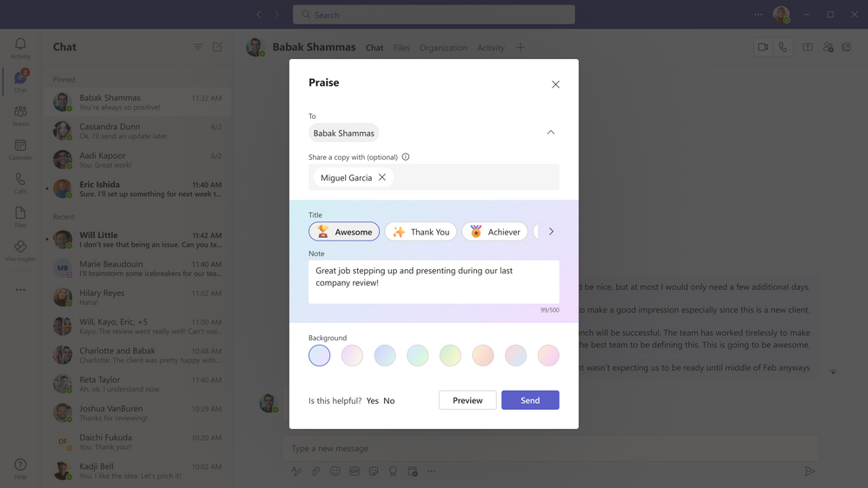
Task: Start a new chat with compose icon
Action: [x=217, y=47]
